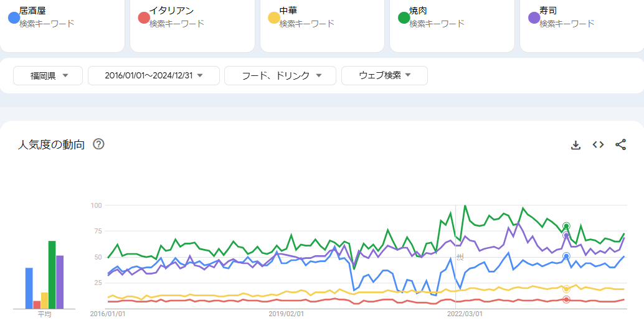Open help icon next to 人気度の動向
This screenshot has height=328, width=644.
98,144
